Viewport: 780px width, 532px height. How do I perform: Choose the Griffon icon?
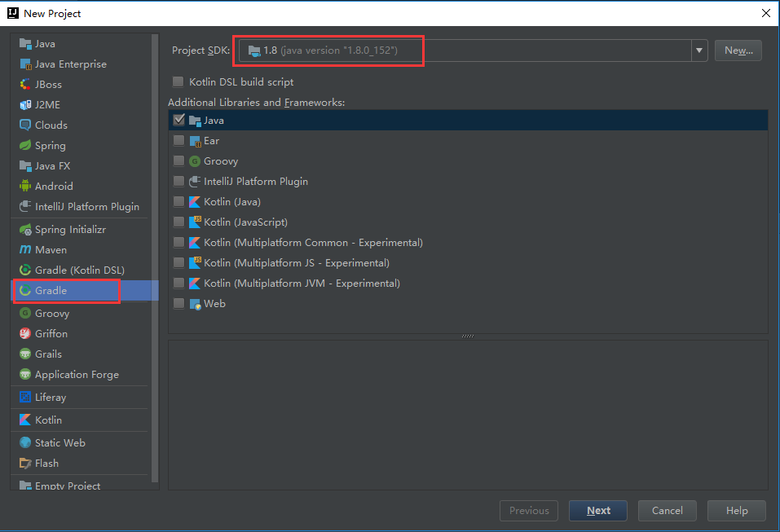pyautogui.click(x=25, y=333)
